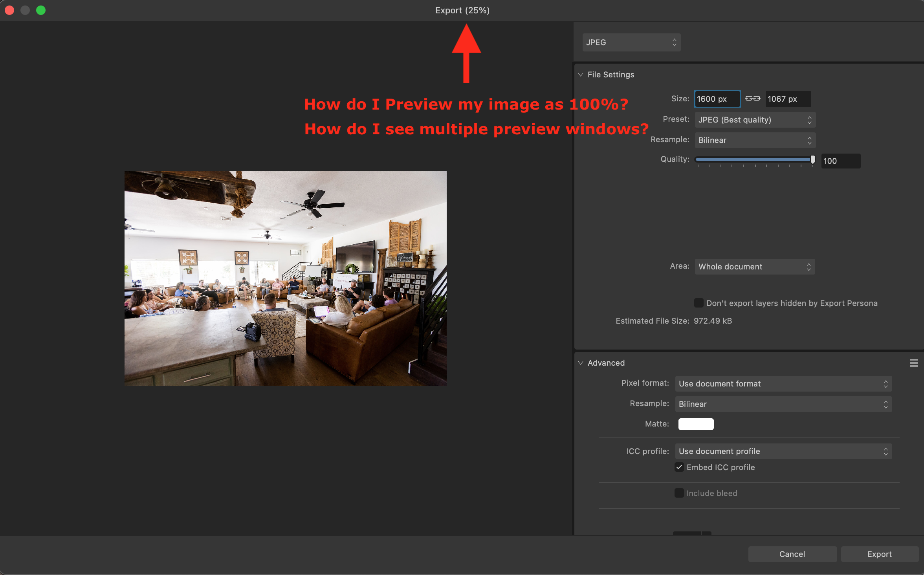Click the white Matte color swatch
The image size is (924, 575).
pos(696,424)
